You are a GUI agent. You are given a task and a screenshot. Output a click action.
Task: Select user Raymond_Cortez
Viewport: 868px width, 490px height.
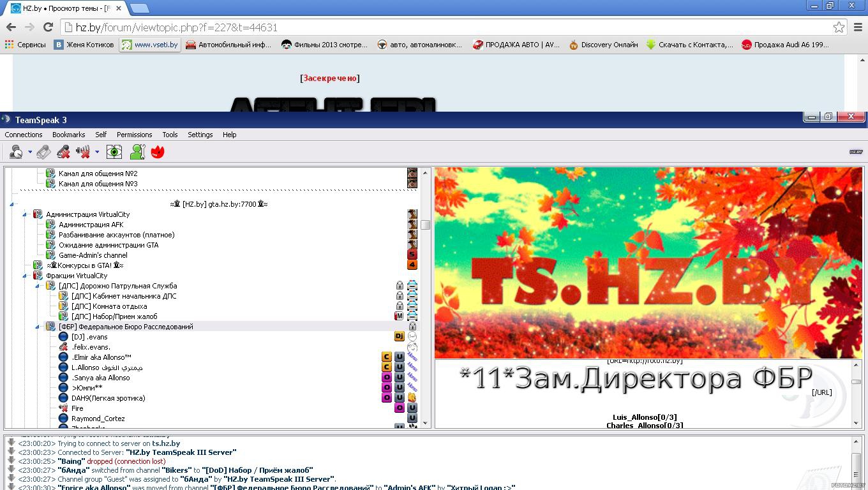tap(98, 419)
